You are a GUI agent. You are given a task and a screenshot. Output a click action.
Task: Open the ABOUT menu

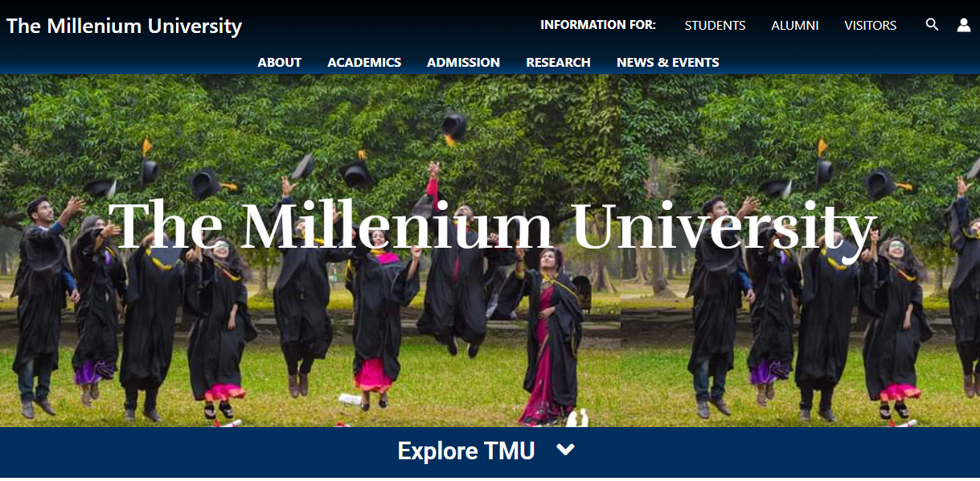click(x=280, y=62)
